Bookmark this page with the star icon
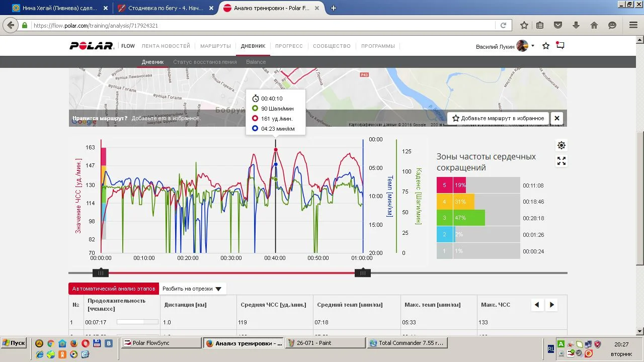The height and width of the screenshot is (362, 644). [x=524, y=25]
